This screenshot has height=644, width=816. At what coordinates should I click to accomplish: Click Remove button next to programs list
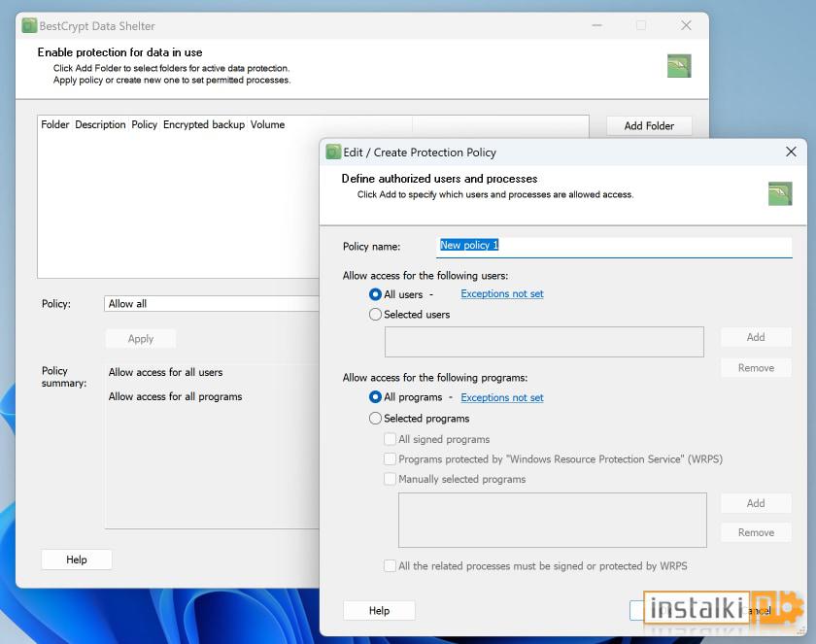pyautogui.click(x=756, y=532)
